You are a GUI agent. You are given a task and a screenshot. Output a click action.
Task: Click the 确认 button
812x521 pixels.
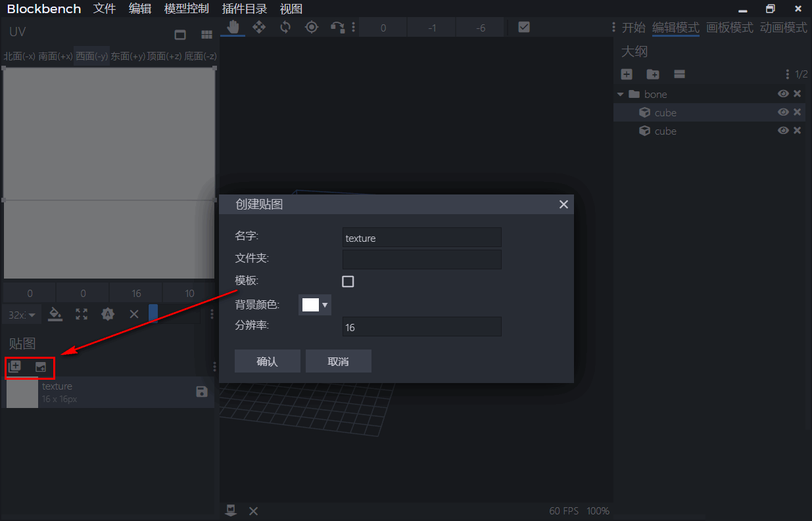(267, 361)
